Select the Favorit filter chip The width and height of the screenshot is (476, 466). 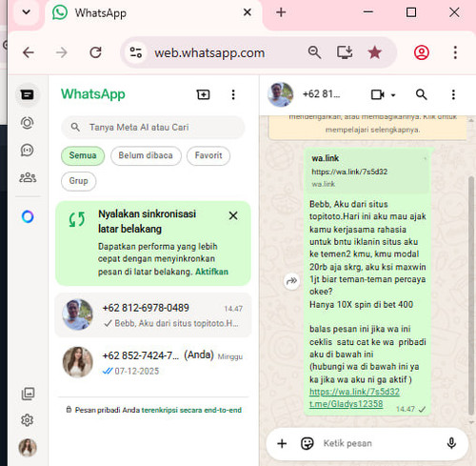point(208,155)
